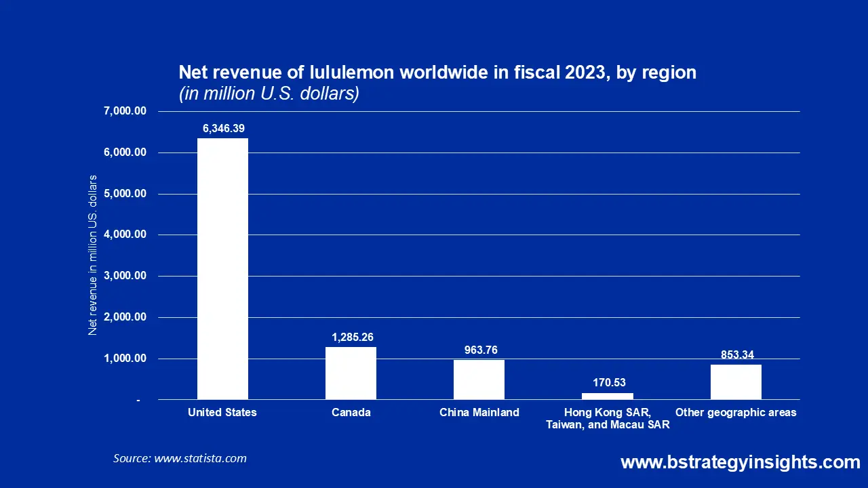Select the Other geographic areas axis label

tap(736, 412)
